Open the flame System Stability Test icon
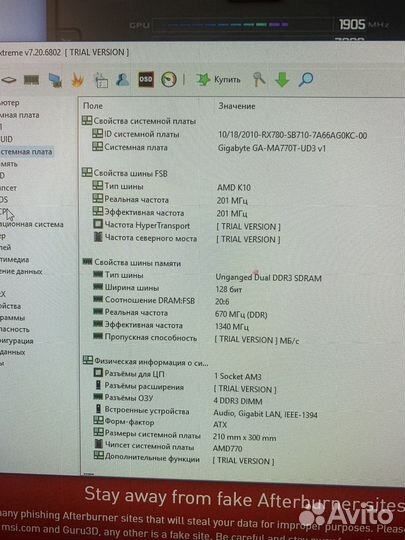Screen dimensions: 405x540 coord(77,80)
